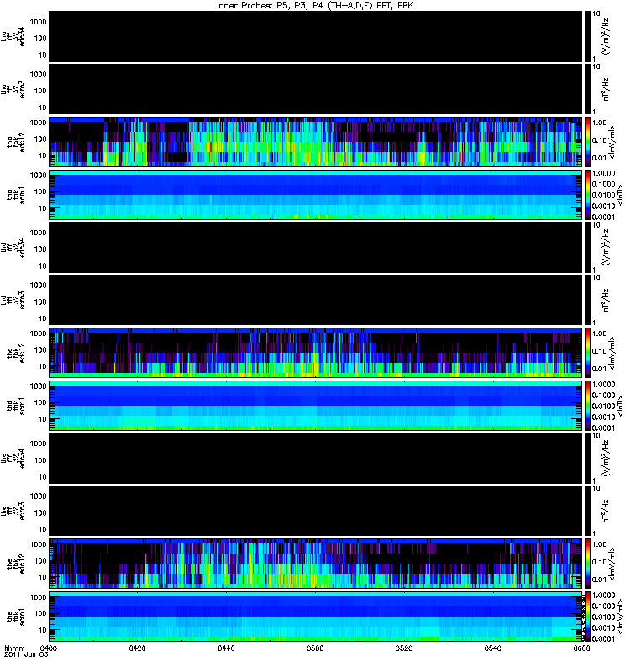Click the empty the fff 32 edc34 panel
This screenshot has height=672, width=630.
tap(316, 459)
